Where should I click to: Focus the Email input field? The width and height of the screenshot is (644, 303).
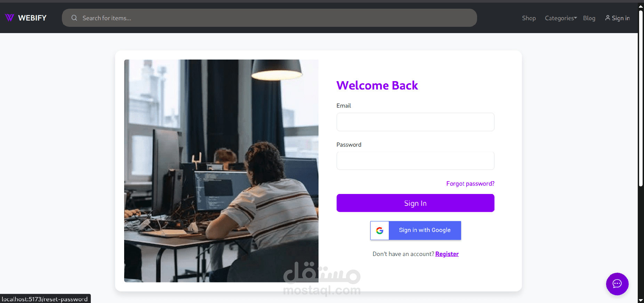415,122
